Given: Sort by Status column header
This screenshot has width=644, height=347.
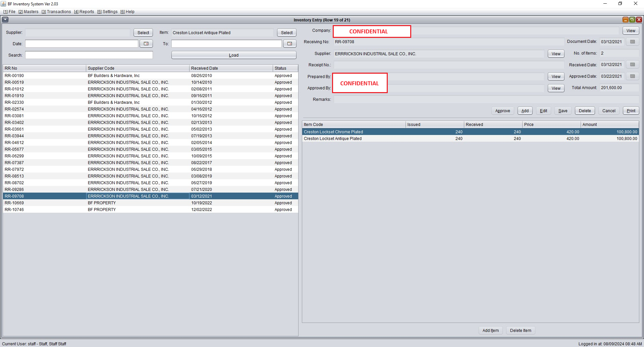Looking at the screenshot, I should (x=285, y=68).
